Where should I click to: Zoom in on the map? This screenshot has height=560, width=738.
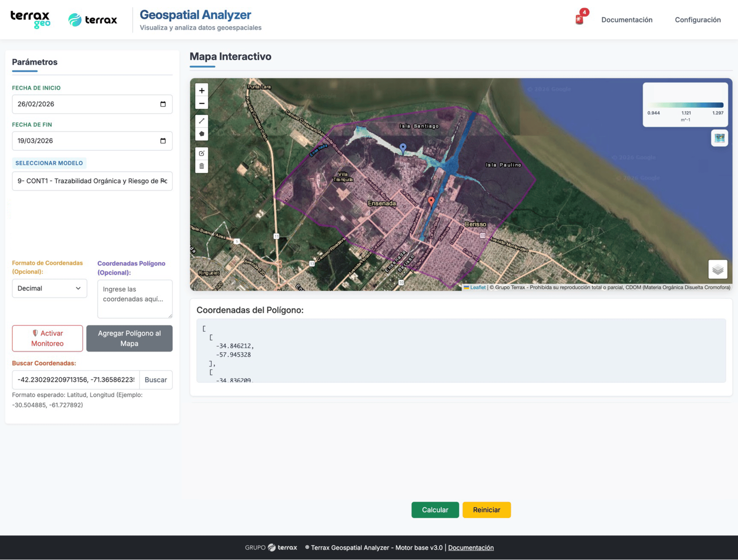[x=201, y=90]
